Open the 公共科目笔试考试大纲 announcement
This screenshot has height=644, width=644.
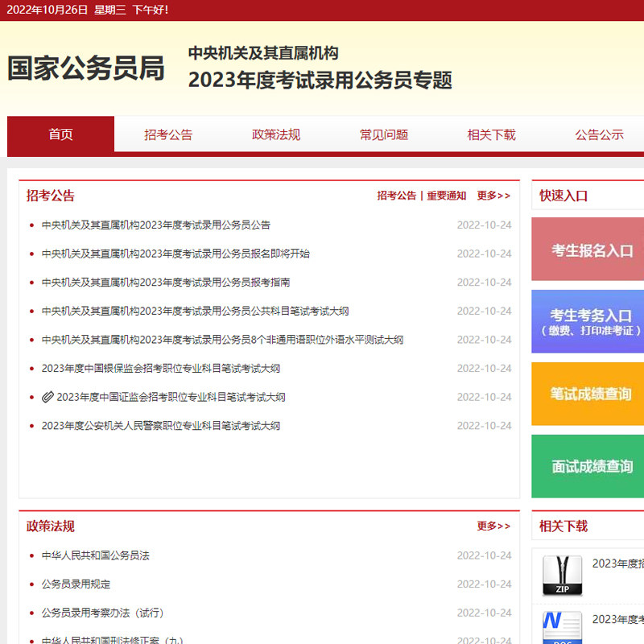[195, 312]
